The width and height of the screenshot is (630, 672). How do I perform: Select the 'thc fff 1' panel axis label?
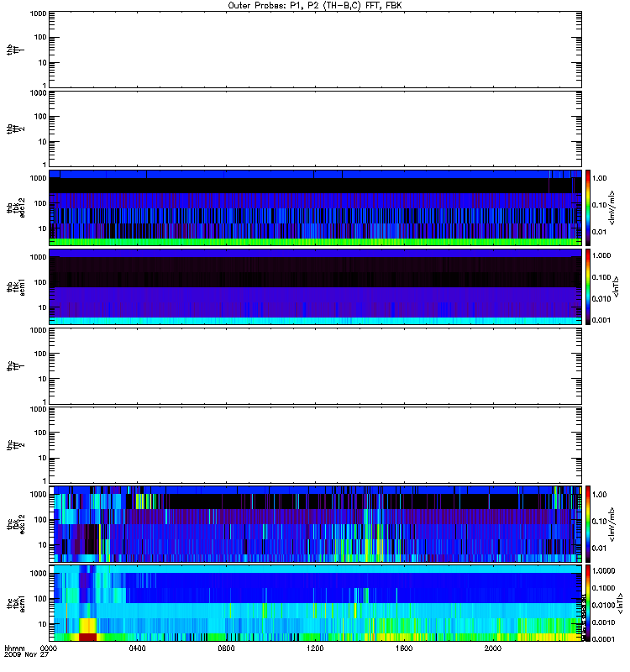tap(15, 366)
